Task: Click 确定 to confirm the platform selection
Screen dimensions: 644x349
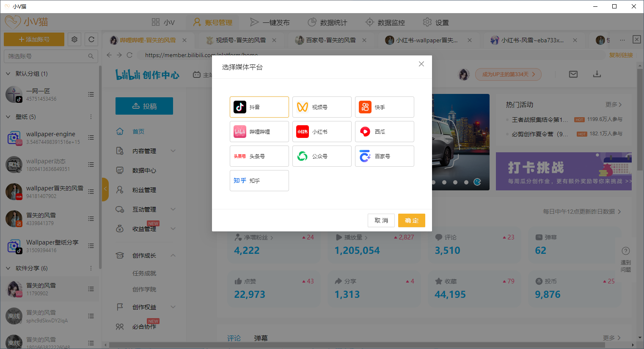Action: point(411,220)
